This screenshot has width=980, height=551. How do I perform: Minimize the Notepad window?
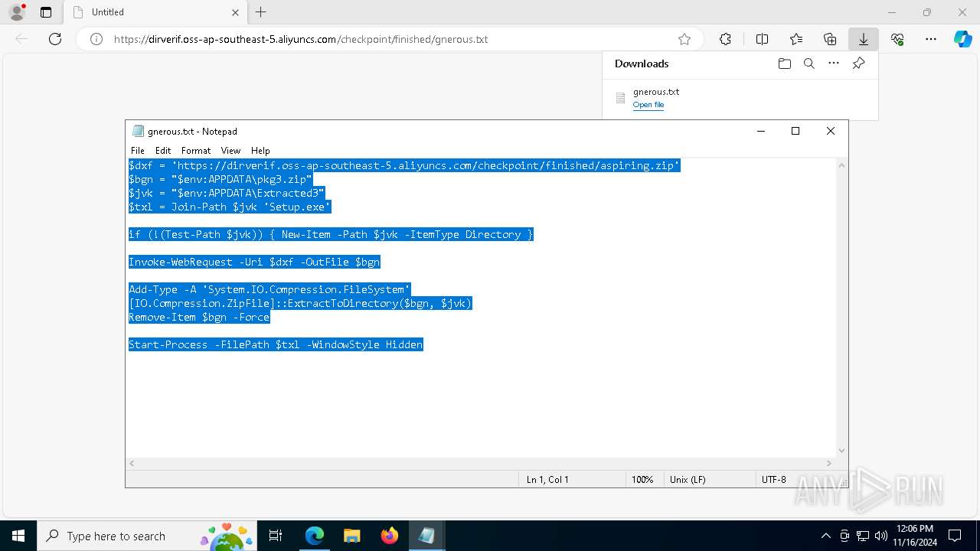(761, 131)
